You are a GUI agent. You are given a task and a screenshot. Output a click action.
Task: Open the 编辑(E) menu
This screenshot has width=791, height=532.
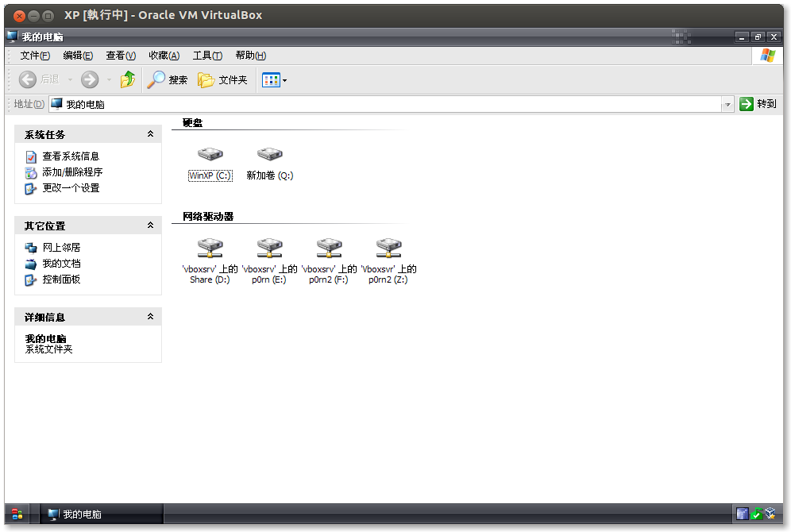point(78,56)
